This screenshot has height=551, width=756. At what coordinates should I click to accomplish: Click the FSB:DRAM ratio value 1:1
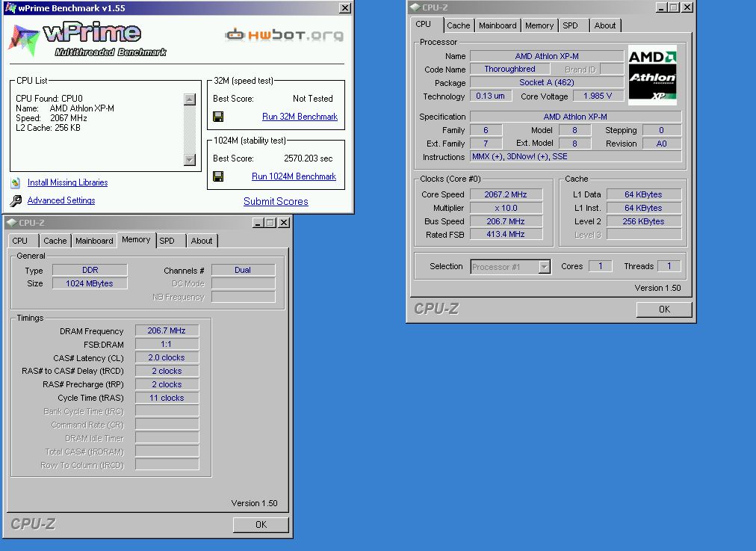click(167, 344)
